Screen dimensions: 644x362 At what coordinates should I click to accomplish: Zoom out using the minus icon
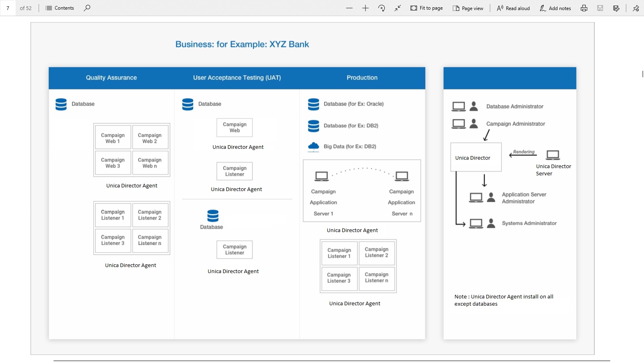[x=349, y=8]
